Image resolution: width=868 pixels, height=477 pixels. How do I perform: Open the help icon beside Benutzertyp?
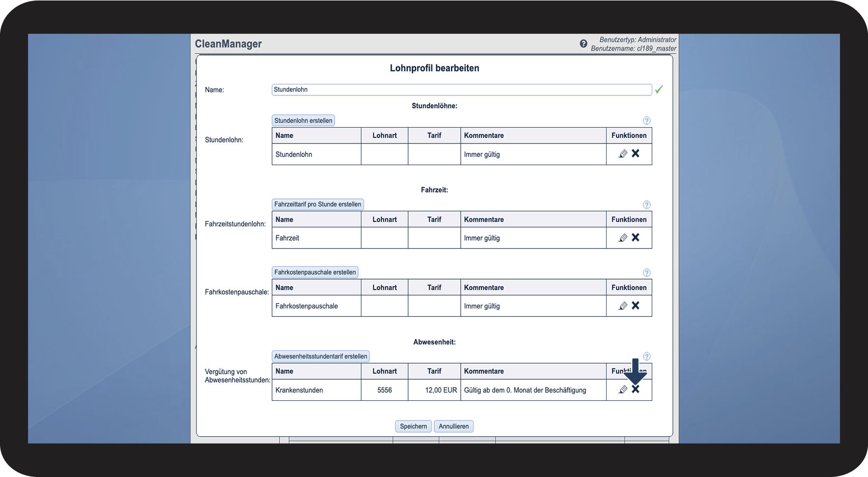tap(583, 44)
